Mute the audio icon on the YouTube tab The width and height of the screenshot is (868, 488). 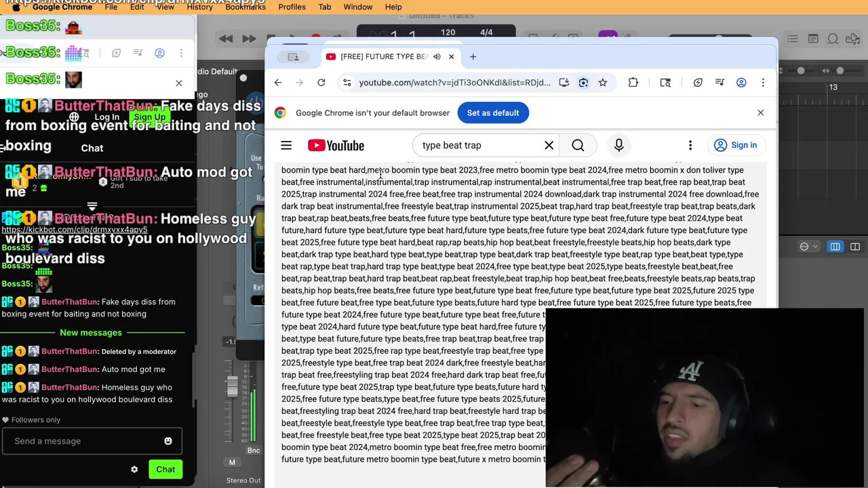tap(437, 57)
